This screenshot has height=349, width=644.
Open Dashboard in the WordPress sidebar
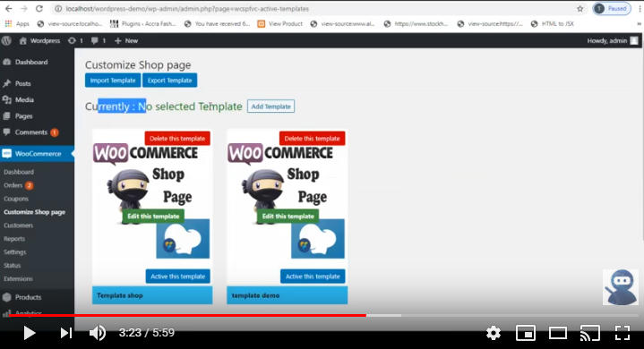[30, 62]
